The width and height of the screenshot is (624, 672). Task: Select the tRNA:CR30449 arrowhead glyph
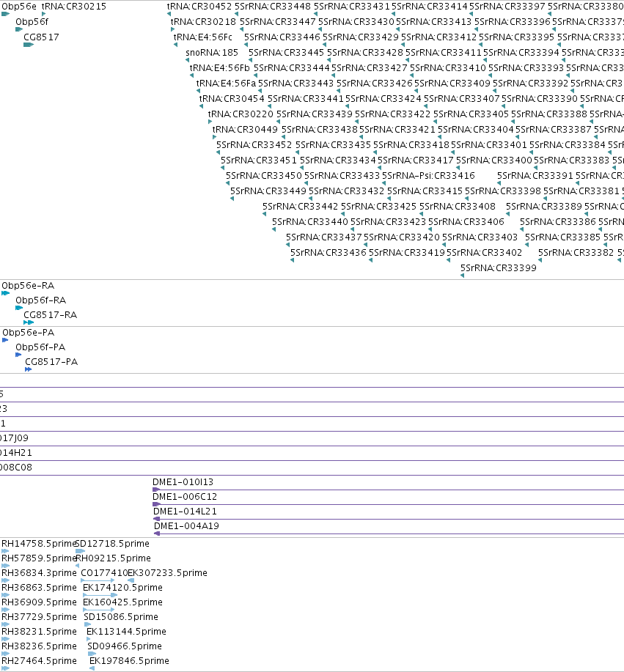click(x=214, y=137)
